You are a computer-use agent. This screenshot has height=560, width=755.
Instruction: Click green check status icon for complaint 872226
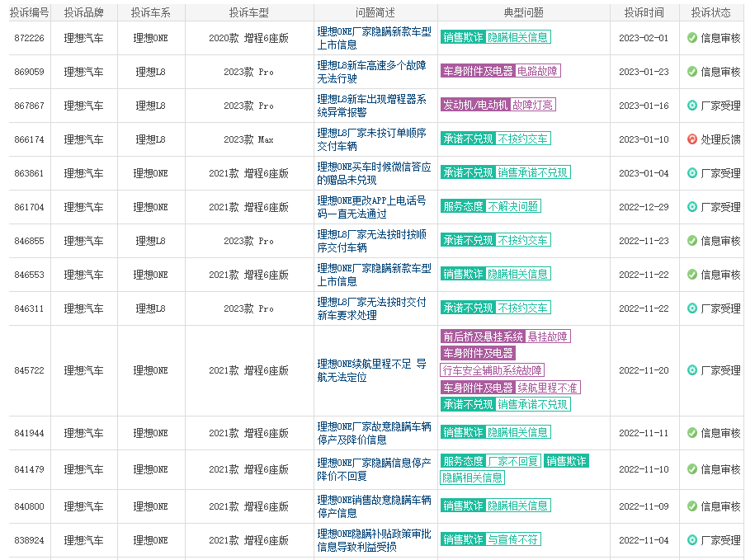692,38
